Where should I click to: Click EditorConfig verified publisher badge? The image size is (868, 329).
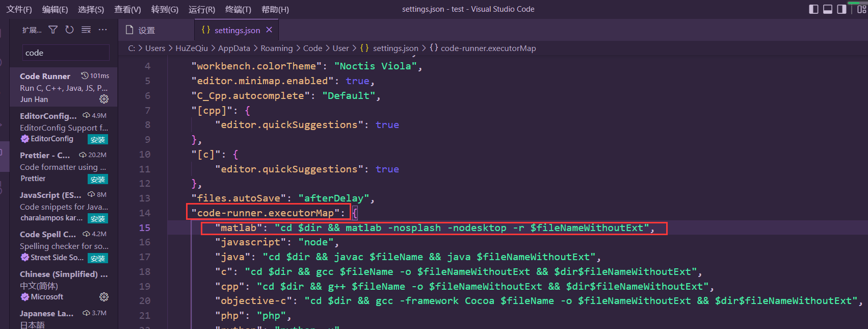[x=24, y=139]
